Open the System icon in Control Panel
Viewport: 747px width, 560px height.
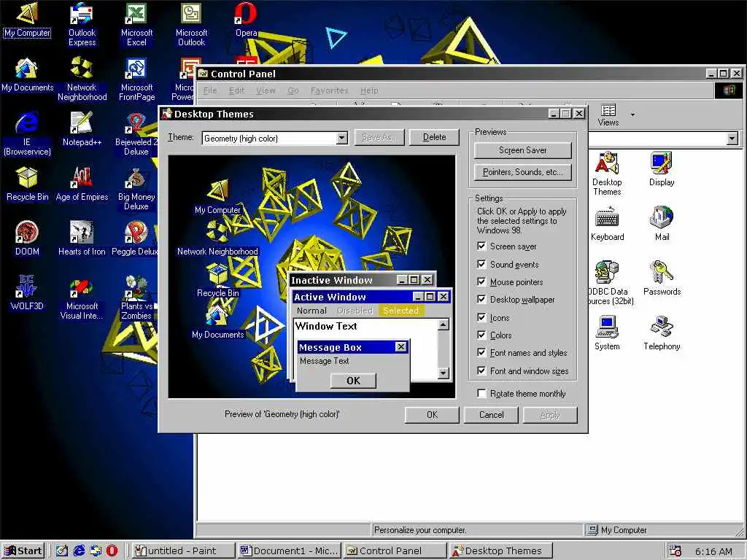(x=607, y=333)
